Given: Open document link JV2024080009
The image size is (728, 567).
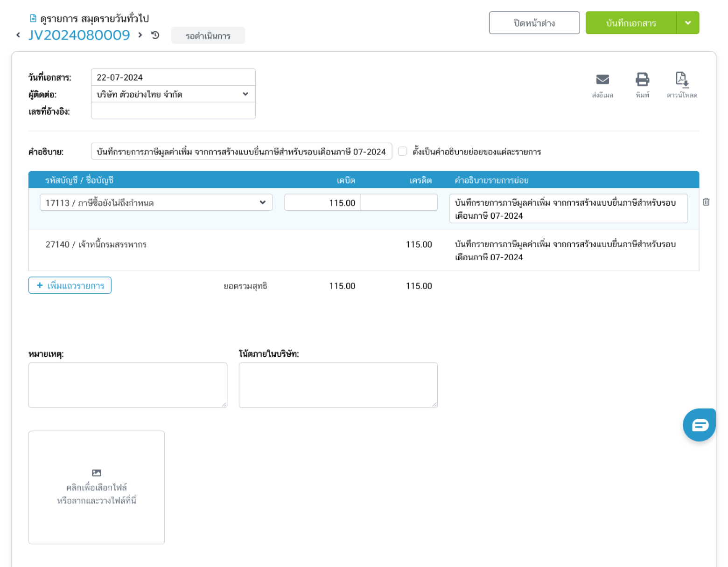Looking at the screenshot, I should [x=79, y=35].
